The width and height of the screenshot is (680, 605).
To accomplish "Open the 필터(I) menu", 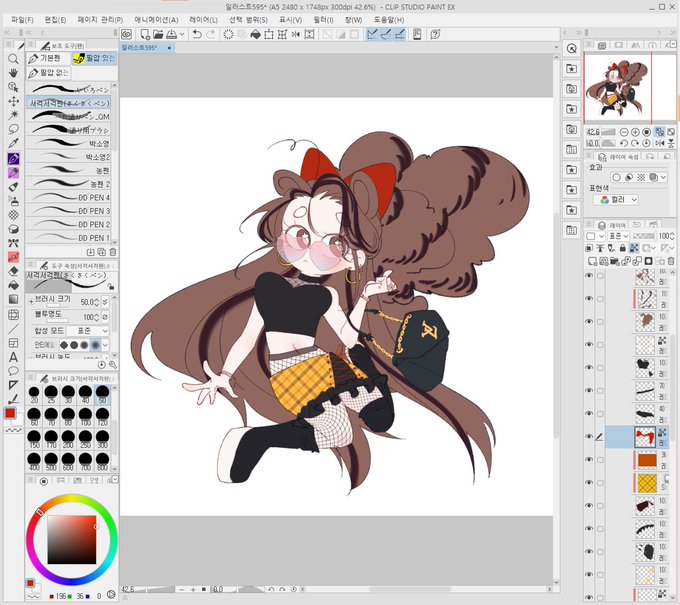I will coord(323,20).
